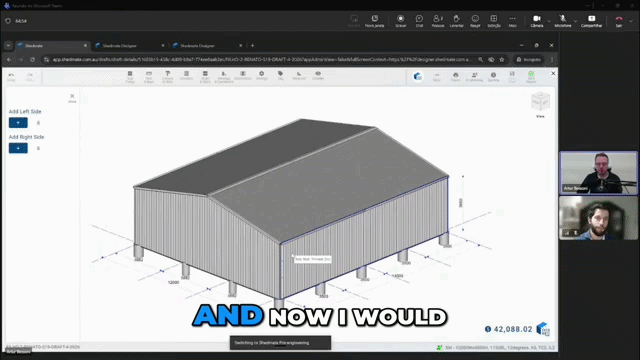Select the top participant video thumbnail

[598, 173]
